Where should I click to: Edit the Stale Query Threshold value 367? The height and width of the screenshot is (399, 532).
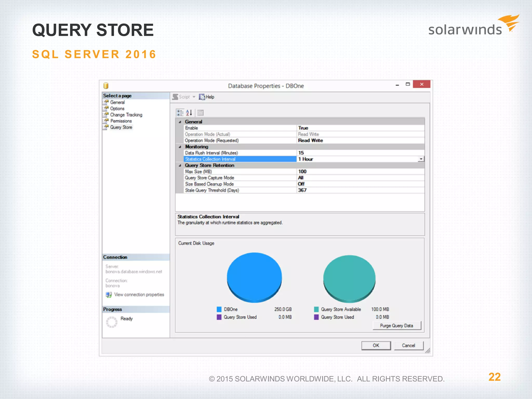[302, 190]
